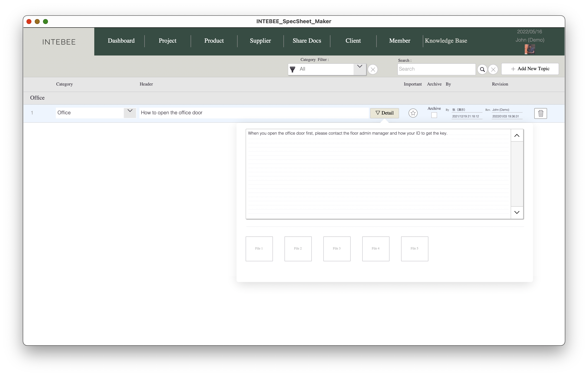
Task: Click the INTEBEE logo
Action: click(x=59, y=42)
